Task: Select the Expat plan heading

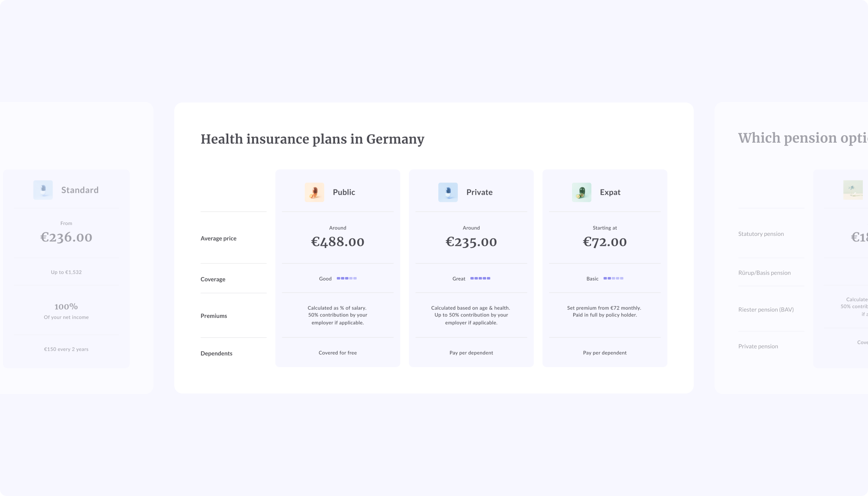Action: click(x=610, y=192)
